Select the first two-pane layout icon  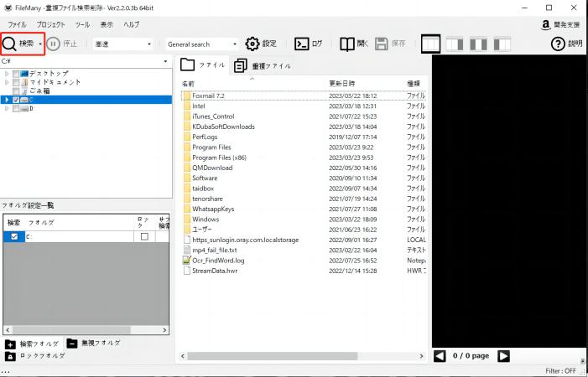430,44
